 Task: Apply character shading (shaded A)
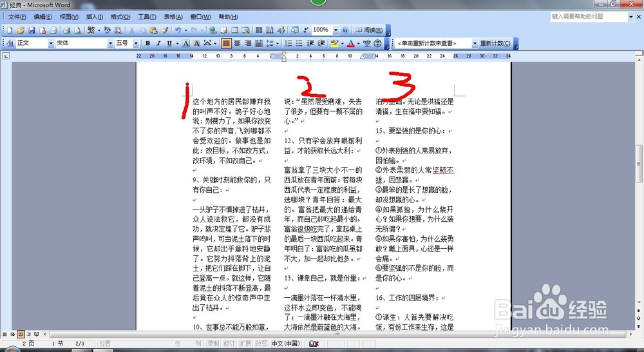[196, 43]
